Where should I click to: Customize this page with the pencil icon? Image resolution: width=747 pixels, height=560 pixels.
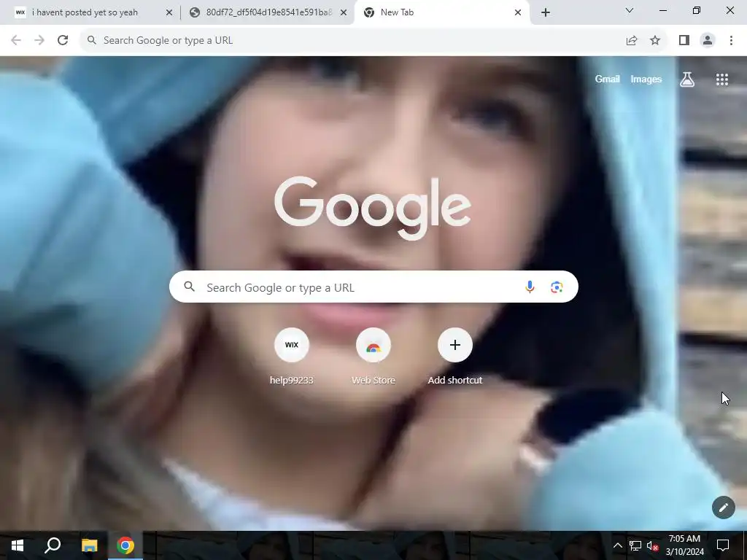(x=723, y=507)
